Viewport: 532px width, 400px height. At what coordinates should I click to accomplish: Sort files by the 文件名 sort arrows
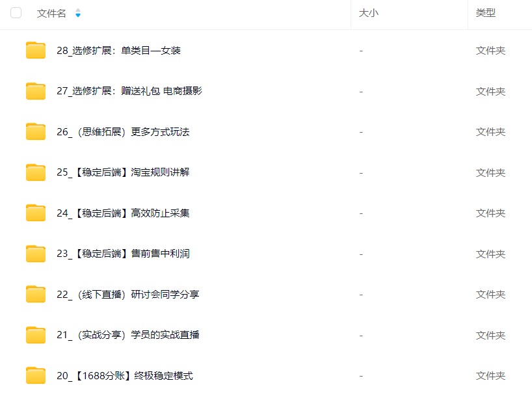tap(77, 13)
